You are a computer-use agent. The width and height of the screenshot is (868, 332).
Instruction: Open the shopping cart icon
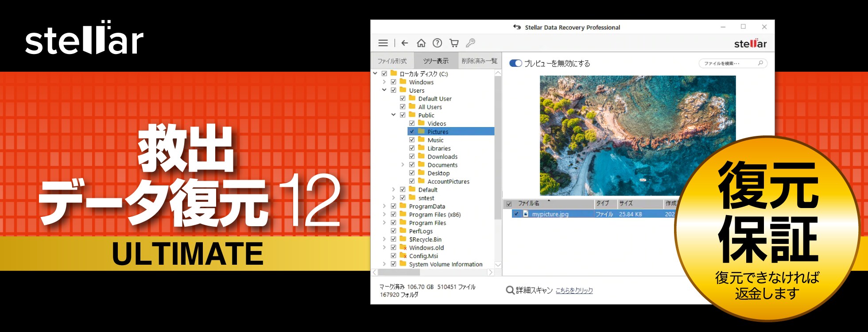click(454, 43)
